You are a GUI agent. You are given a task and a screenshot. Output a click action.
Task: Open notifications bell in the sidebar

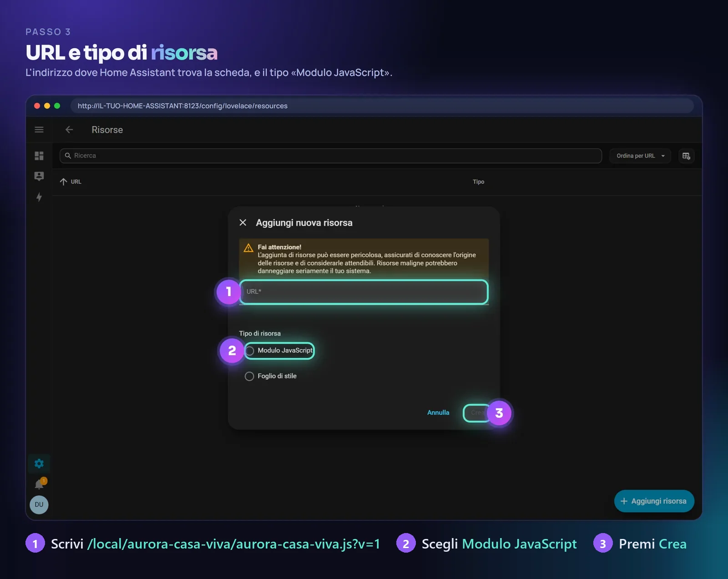coord(40,484)
